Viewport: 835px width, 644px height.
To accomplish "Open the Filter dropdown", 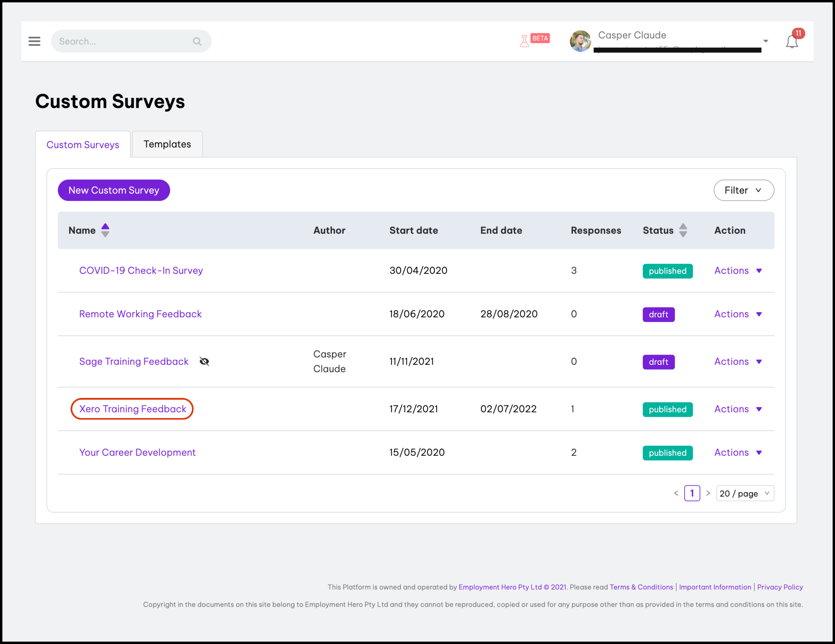I will tap(743, 190).
